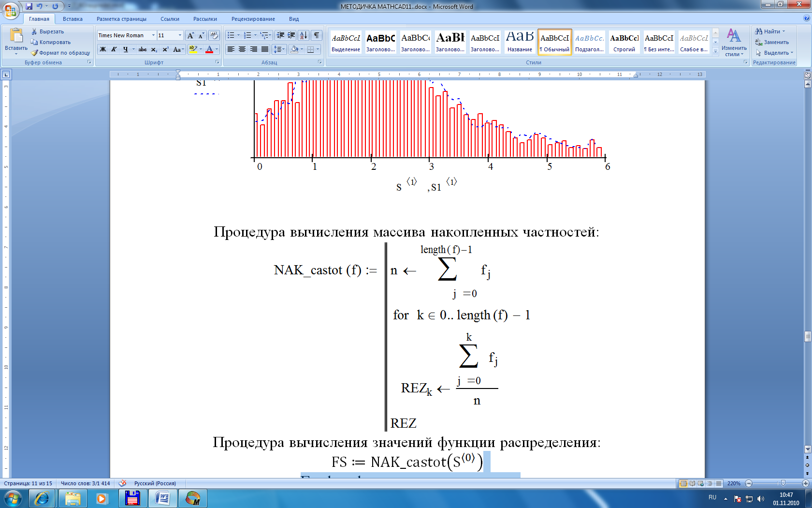Decrease indent of the paragraph

click(x=280, y=35)
